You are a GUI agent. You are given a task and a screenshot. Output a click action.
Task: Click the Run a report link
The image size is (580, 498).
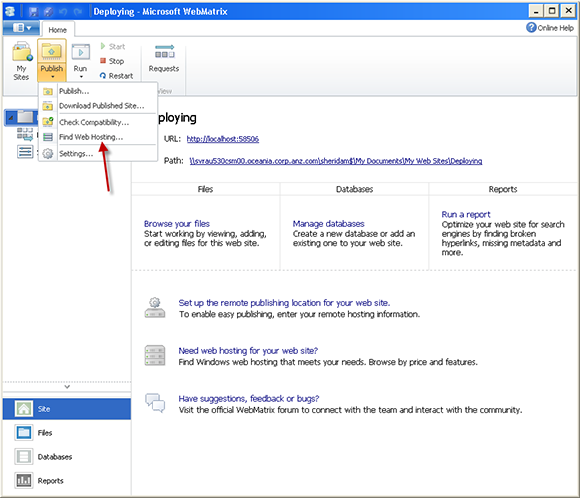[x=466, y=214]
